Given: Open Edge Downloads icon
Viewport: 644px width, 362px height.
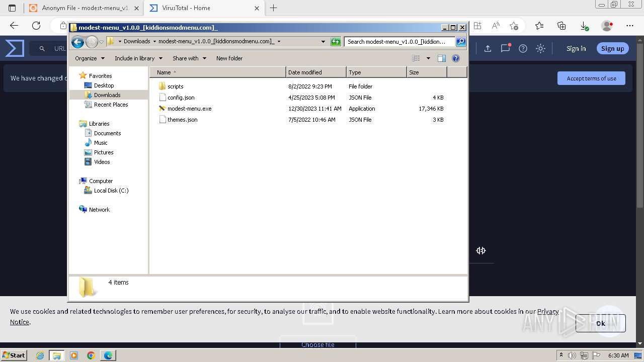Looking at the screenshot, I should click(x=584, y=26).
